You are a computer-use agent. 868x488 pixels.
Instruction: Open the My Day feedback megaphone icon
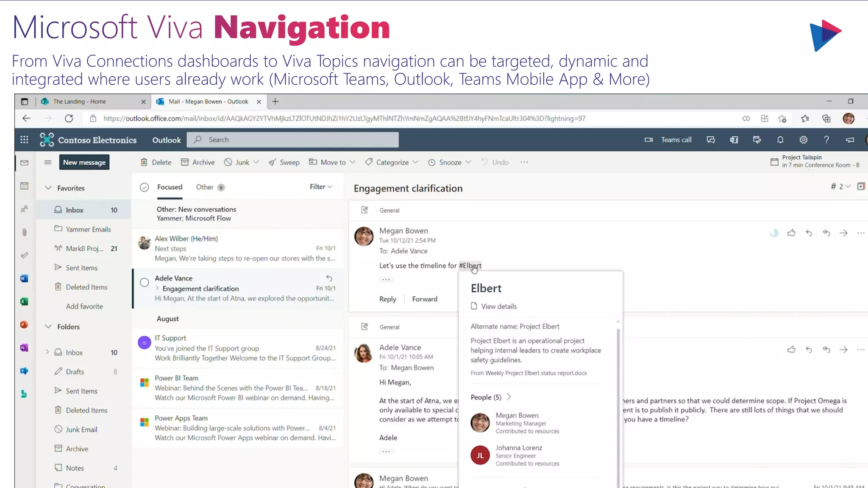pyautogui.click(x=850, y=140)
